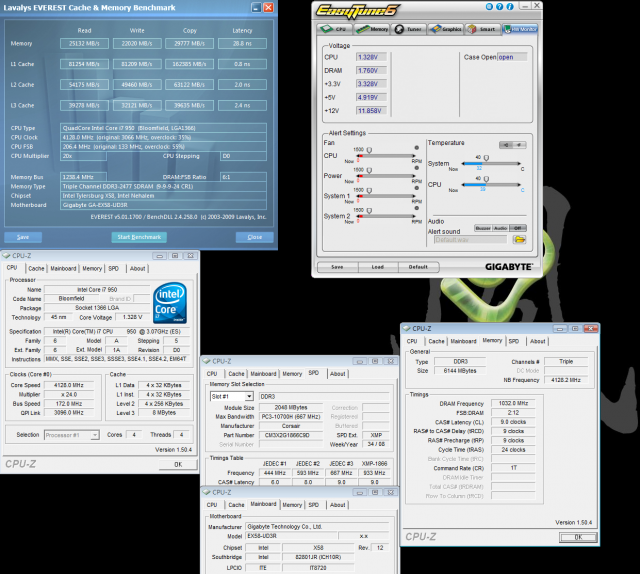Click the DRAM voltage reading 1.760V
The width and height of the screenshot is (640, 574).
(371, 71)
